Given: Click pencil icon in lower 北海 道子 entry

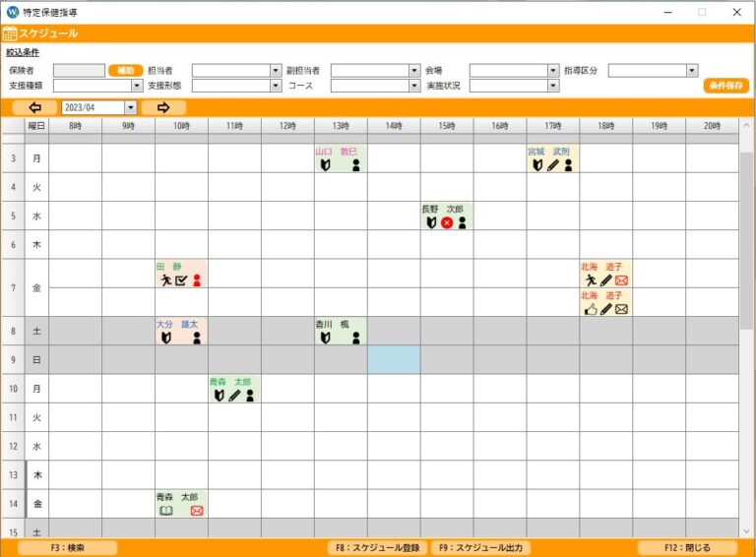Looking at the screenshot, I should coord(606,309).
